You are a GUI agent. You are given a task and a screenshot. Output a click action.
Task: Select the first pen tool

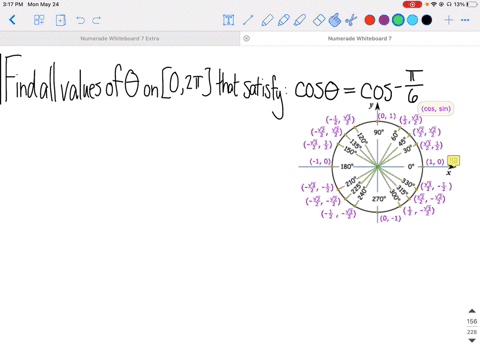click(x=267, y=20)
